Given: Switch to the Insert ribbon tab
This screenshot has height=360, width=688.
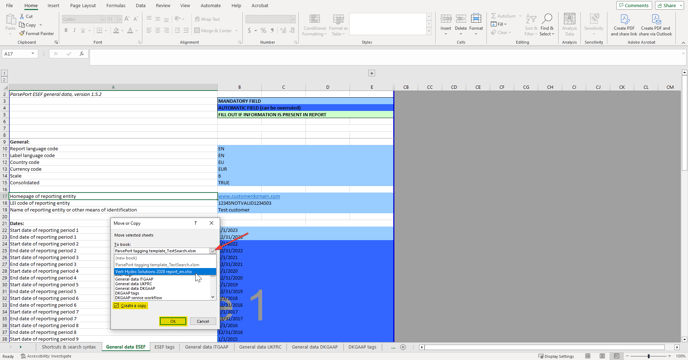Looking at the screenshot, I should 53,6.
